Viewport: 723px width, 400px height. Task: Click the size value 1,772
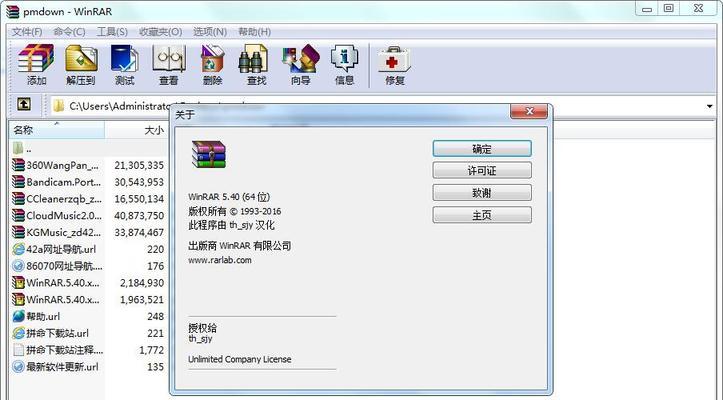(x=151, y=350)
